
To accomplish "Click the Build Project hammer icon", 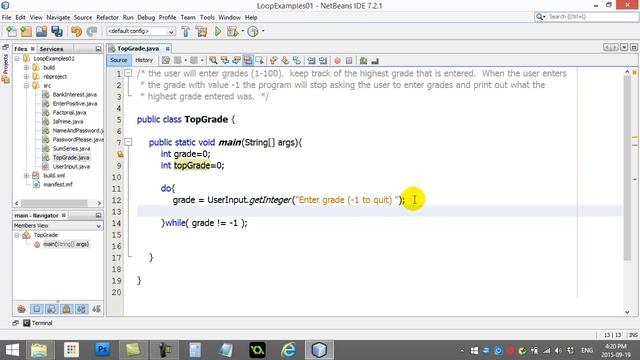I will (x=186, y=31).
